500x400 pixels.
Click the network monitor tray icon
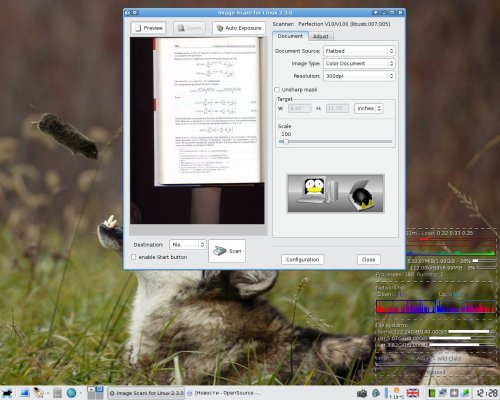443,393
